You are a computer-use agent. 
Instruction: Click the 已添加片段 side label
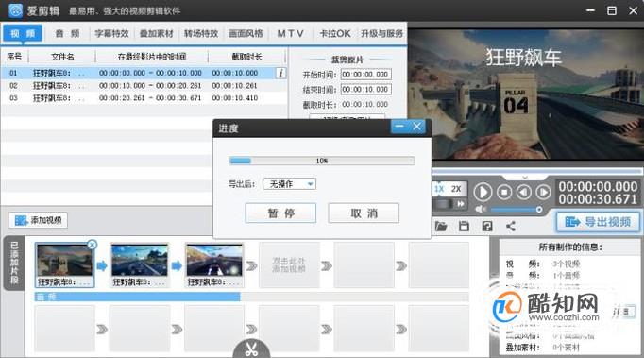click(x=14, y=263)
